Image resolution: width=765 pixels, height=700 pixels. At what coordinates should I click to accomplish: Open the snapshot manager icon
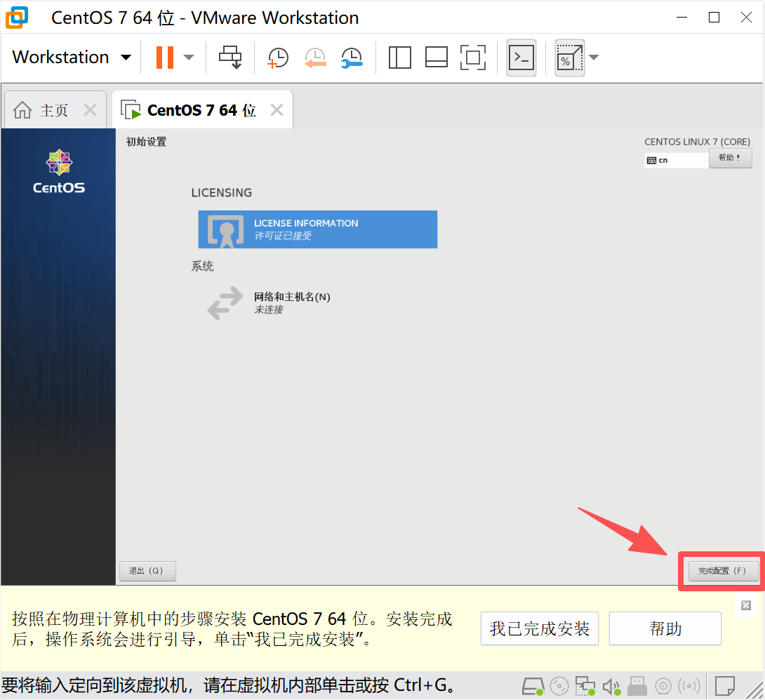[x=352, y=58]
